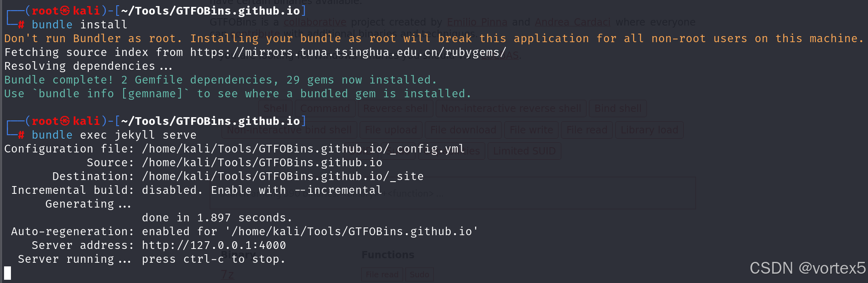Select the 'Bind shell' filter in background page
The width and height of the screenshot is (868, 283).
click(618, 108)
